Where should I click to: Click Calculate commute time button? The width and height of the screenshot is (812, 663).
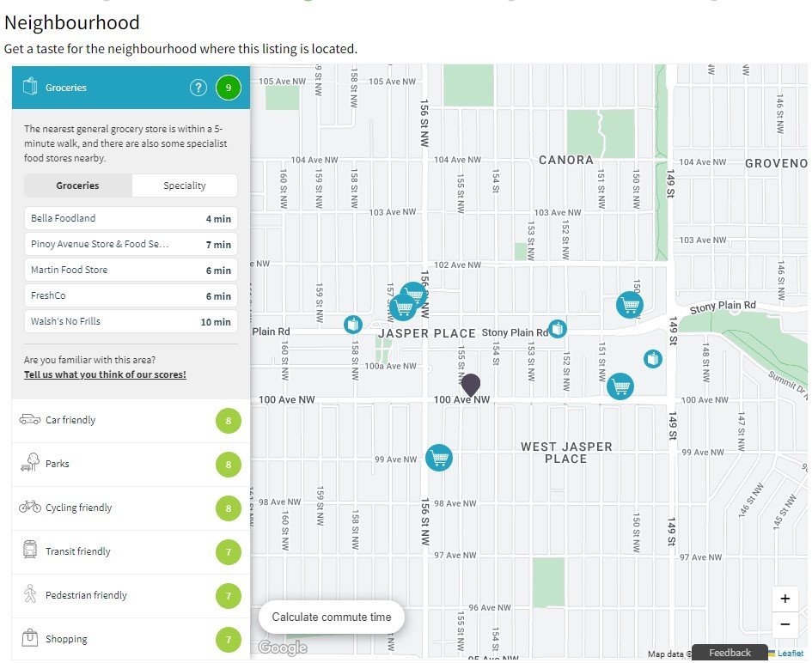(x=332, y=617)
